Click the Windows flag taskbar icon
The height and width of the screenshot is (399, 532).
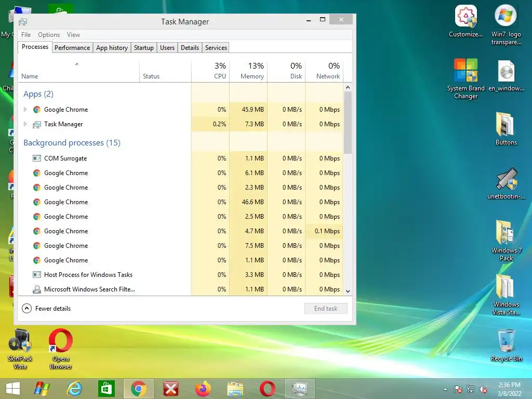pos(42,389)
